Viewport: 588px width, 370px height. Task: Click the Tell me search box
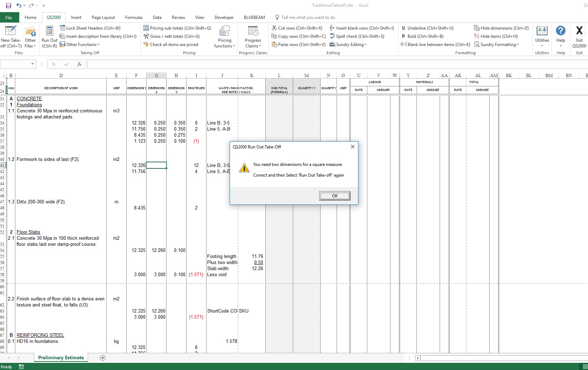coord(308,17)
